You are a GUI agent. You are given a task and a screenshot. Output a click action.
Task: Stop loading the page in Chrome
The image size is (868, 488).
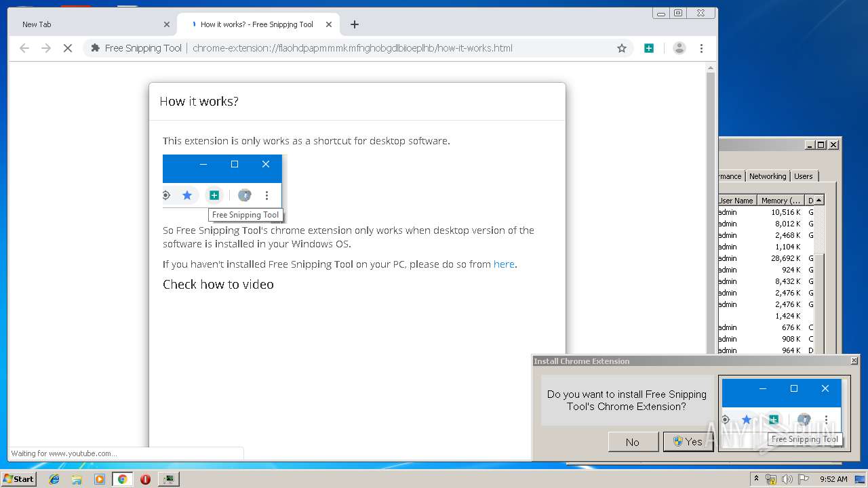pos(68,48)
